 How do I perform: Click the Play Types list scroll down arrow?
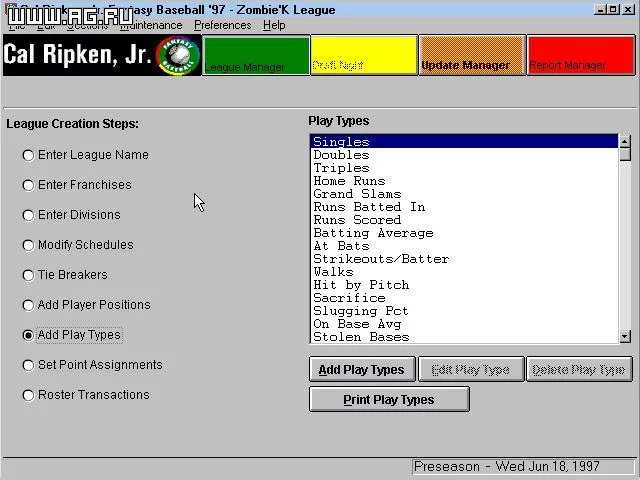tap(625, 336)
